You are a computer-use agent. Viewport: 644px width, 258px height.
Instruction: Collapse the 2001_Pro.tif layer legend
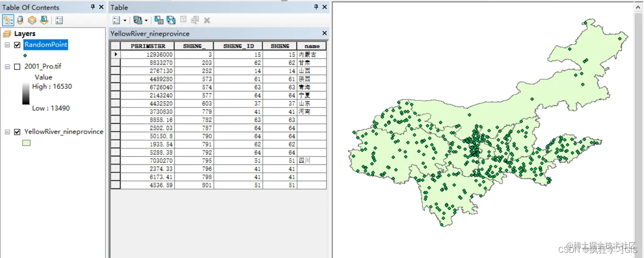(x=7, y=67)
